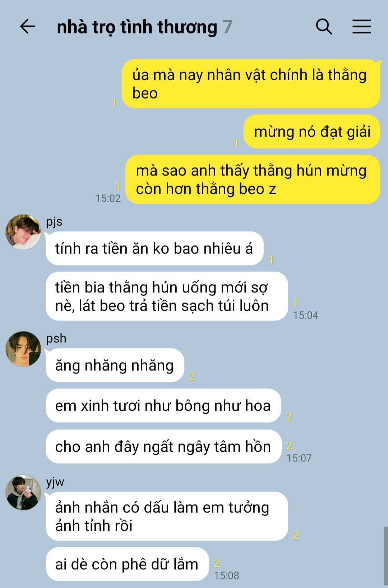Select yellow message starting 'ủa mà nay nhân vật'
388x588 pixels.
(251, 84)
